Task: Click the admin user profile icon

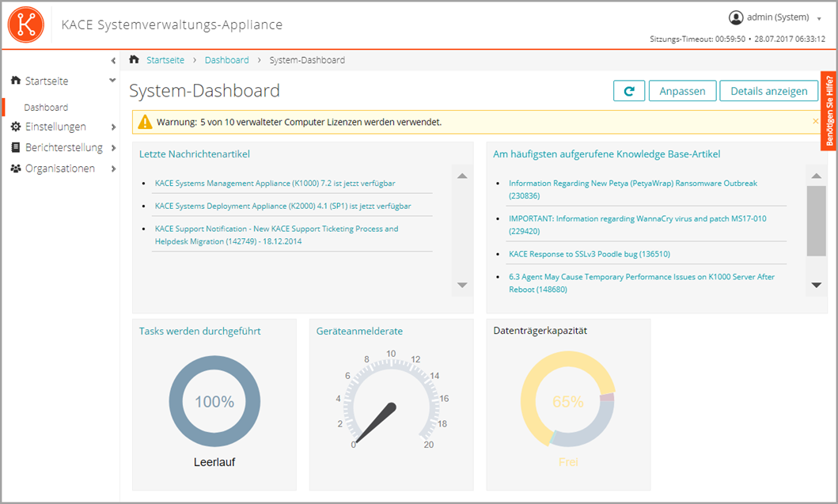Action: click(737, 16)
